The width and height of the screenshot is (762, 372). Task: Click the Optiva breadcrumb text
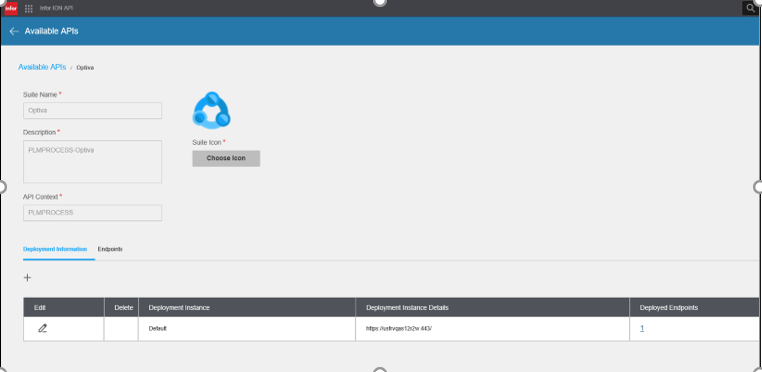click(x=85, y=68)
